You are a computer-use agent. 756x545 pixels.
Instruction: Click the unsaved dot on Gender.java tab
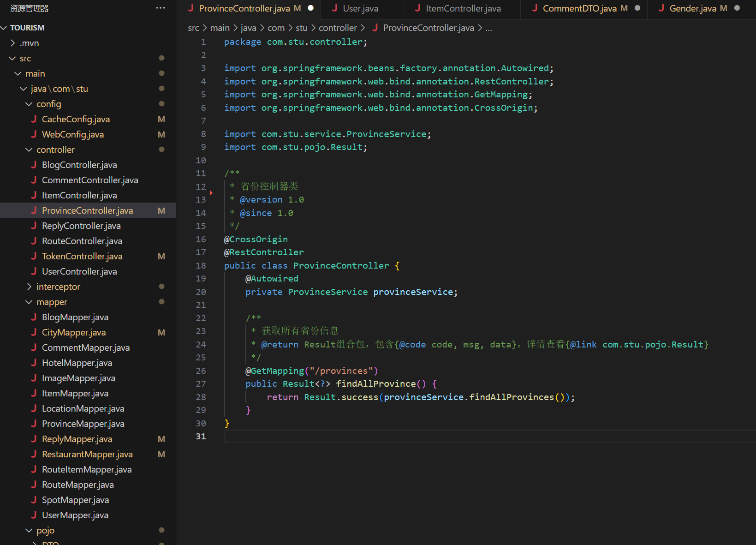(737, 8)
